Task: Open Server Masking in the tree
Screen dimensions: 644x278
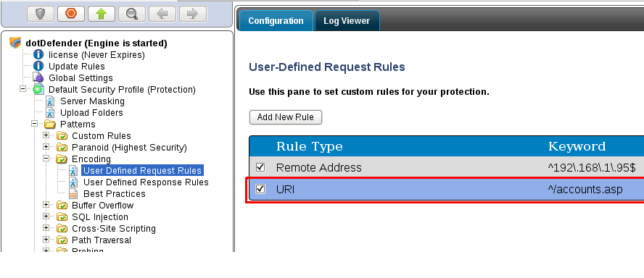Action: [x=92, y=101]
